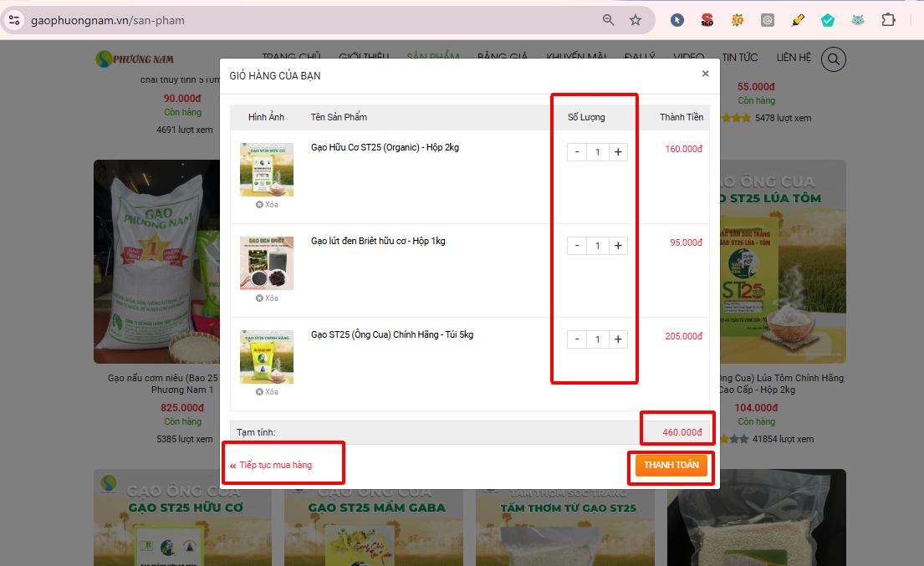Click the quantity field of Gạo ST25 Ông Cua
This screenshot has height=566, width=924.
597,339
